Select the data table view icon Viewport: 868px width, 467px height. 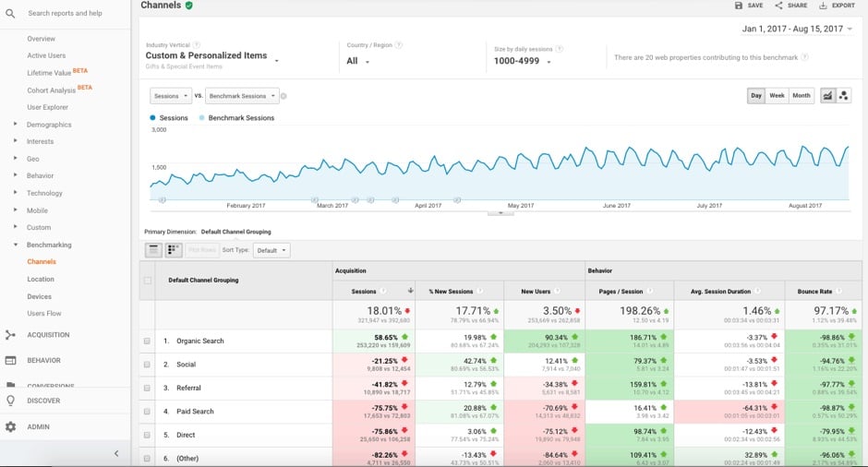[153, 250]
